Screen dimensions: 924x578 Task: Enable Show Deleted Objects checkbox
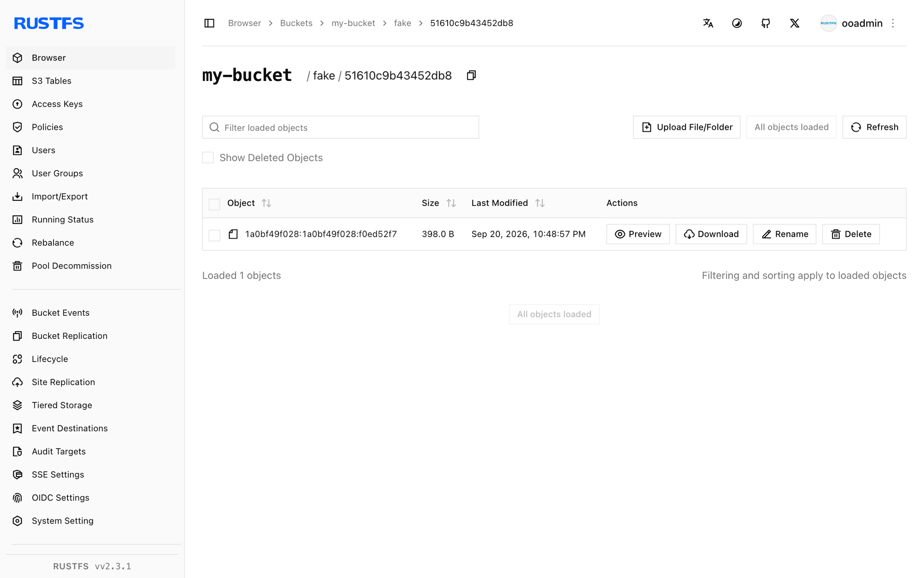(x=208, y=158)
